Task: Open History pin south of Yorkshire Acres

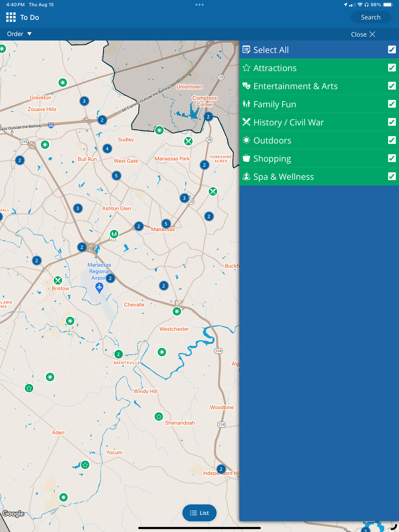Action: click(x=213, y=191)
